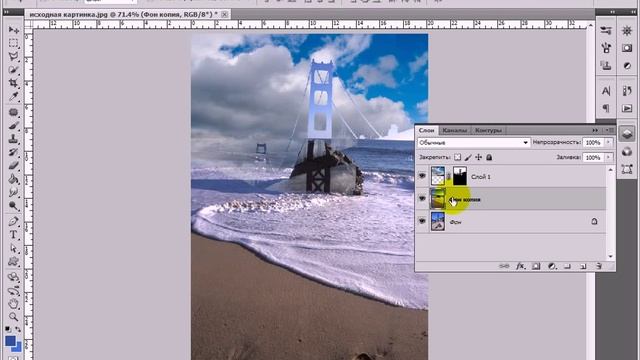The height and width of the screenshot is (360, 640).
Task: Switch to the Слои tab
Action: (427, 130)
